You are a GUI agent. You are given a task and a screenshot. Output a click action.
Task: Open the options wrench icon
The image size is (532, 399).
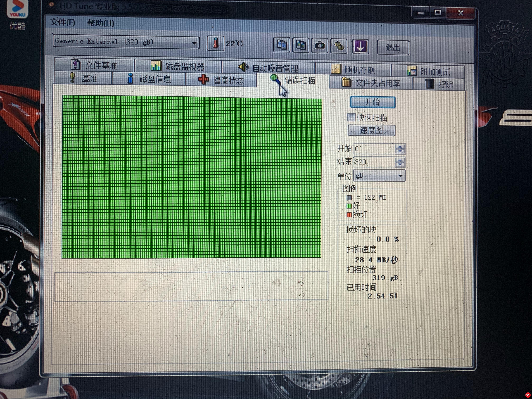pos(339,46)
